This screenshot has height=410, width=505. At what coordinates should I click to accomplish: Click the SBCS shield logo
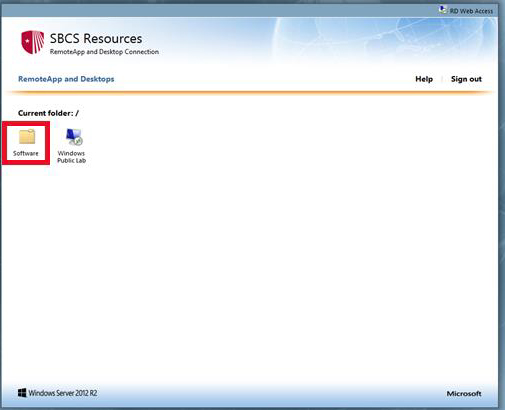(x=33, y=42)
